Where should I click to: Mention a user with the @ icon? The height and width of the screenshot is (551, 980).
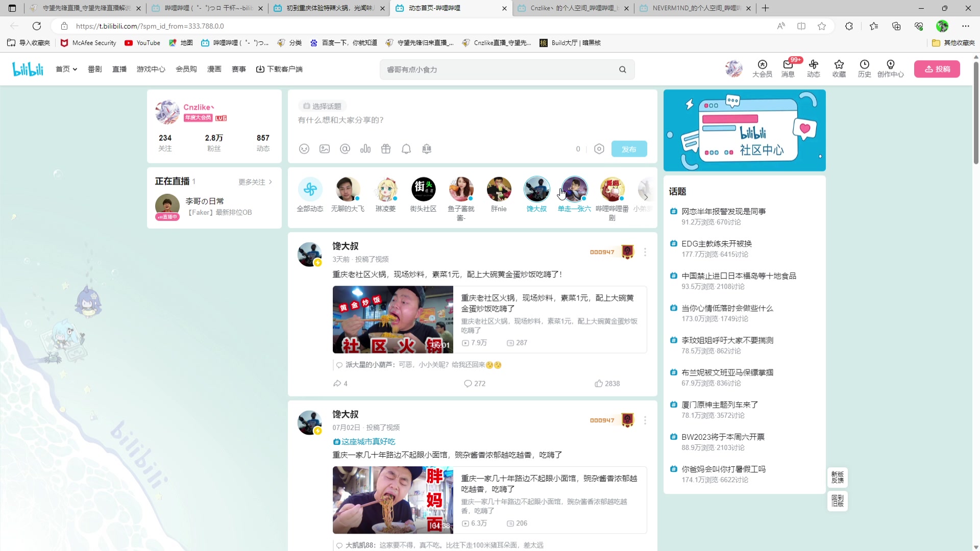pos(345,148)
